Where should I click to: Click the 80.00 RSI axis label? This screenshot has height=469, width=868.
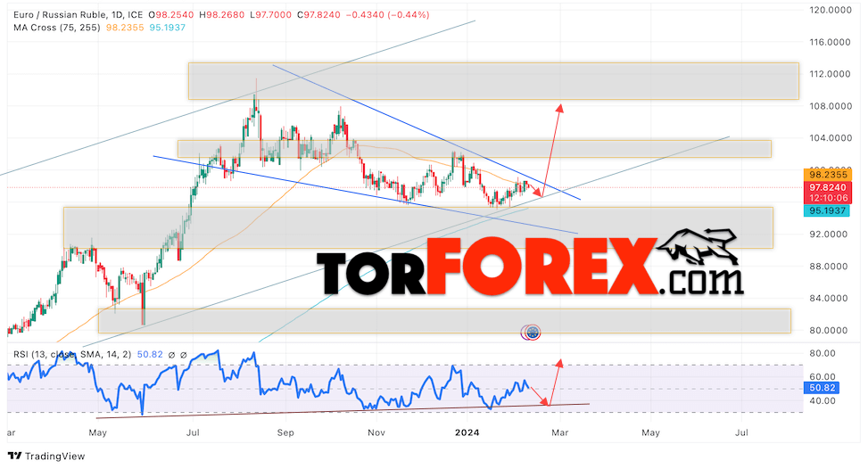click(x=822, y=353)
